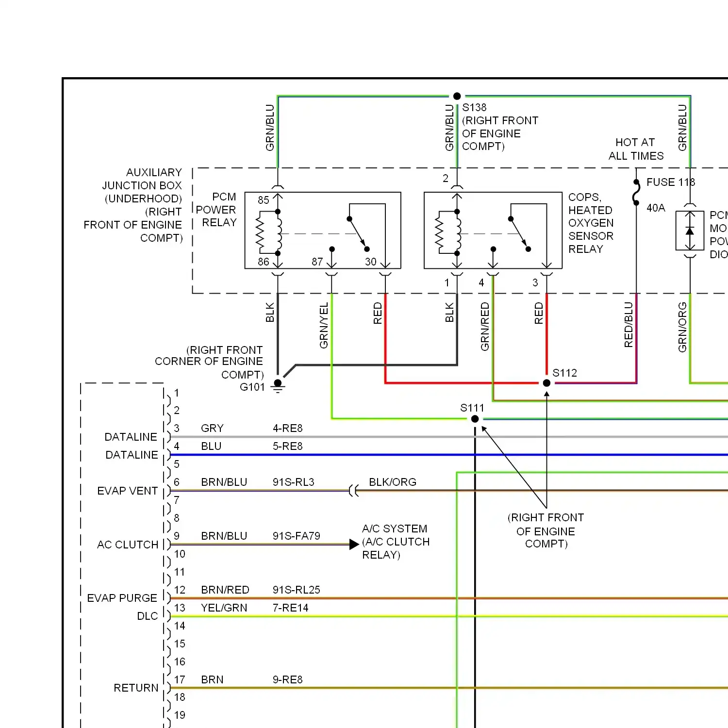Image resolution: width=728 pixels, height=728 pixels.
Task: Select the BRN wire label on pin 17
Action: [x=212, y=679]
